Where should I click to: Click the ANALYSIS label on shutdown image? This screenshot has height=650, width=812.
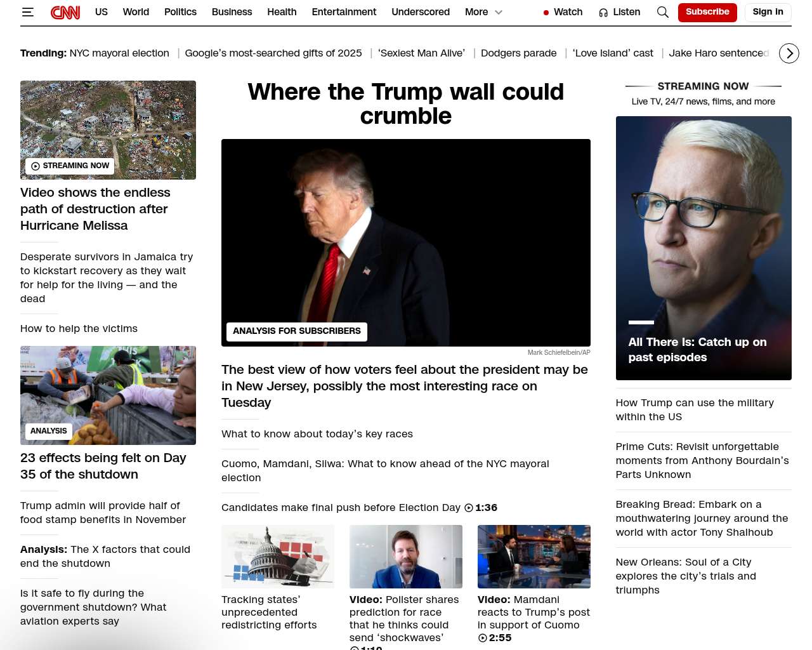tap(49, 431)
